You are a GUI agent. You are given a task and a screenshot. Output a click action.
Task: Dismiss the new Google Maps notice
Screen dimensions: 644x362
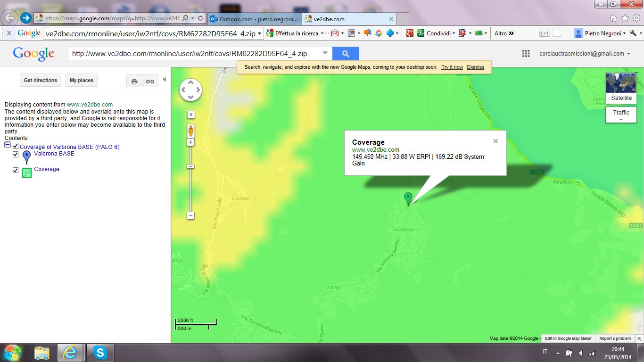(x=476, y=67)
